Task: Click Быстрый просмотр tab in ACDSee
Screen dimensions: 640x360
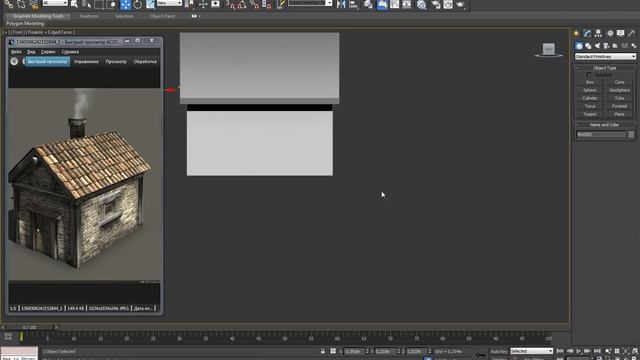Action: click(x=48, y=62)
